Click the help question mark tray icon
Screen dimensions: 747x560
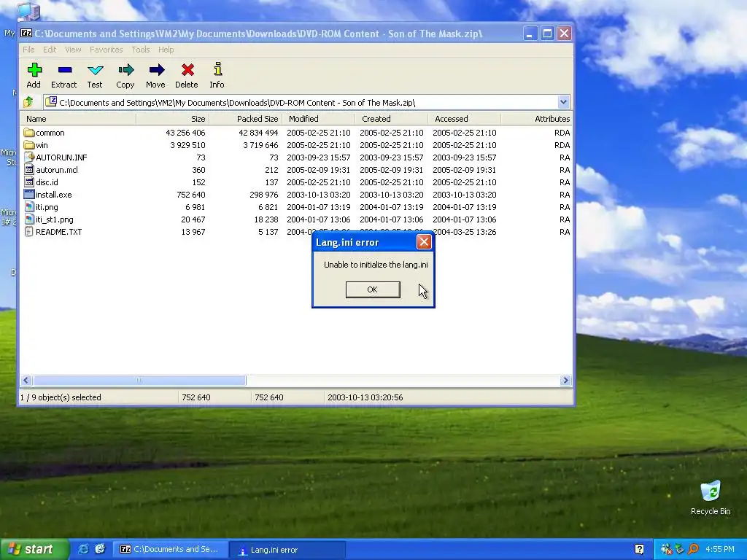coord(639,549)
